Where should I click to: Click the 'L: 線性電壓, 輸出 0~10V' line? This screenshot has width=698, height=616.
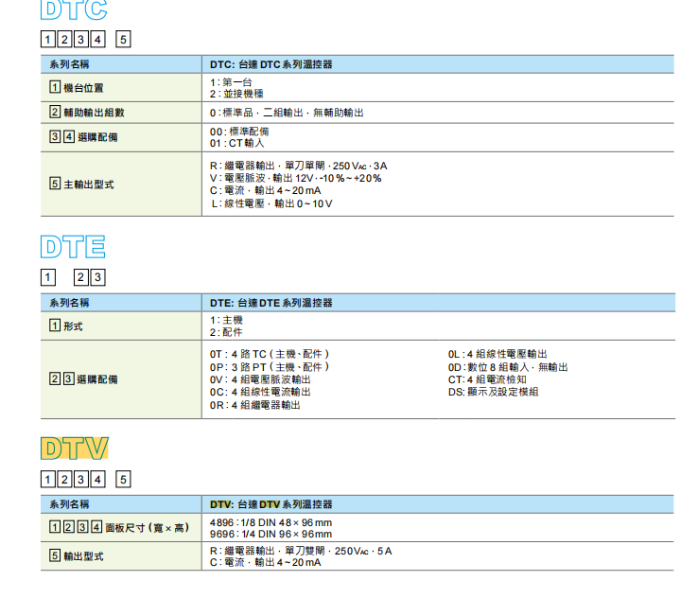click(x=271, y=203)
